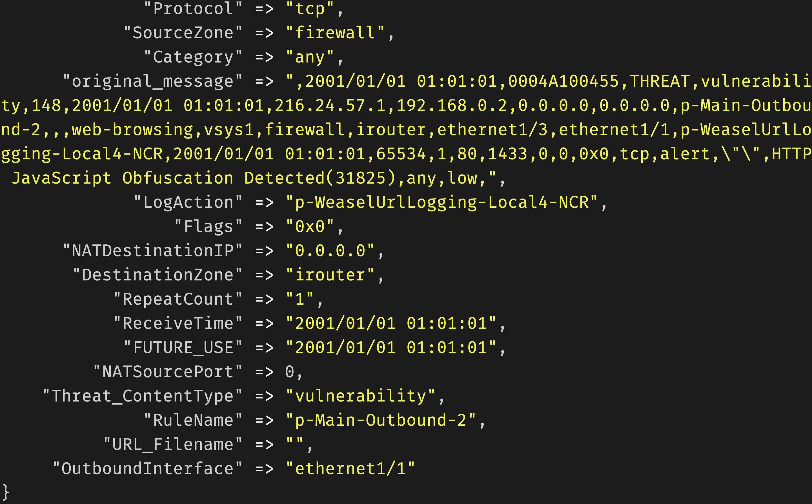This screenshot has height=504, width=812.
Task: Click the "original_message" key
Action: [x=153, y=81]
